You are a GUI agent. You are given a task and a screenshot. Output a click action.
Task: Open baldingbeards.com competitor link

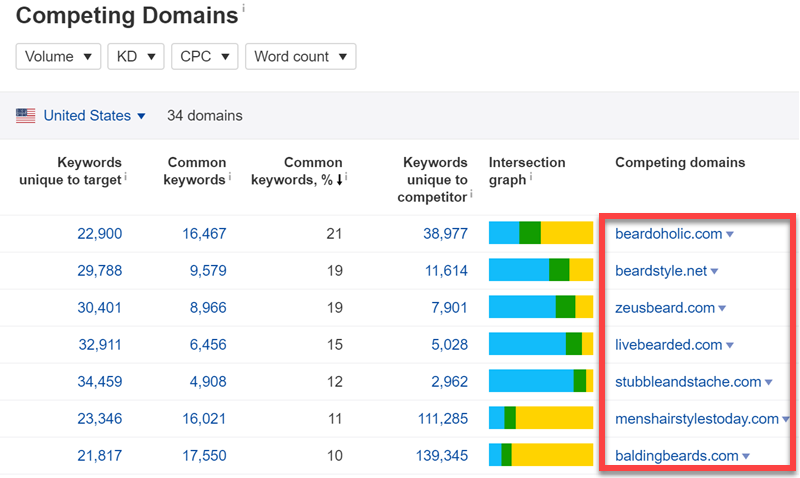click(677, 456)
